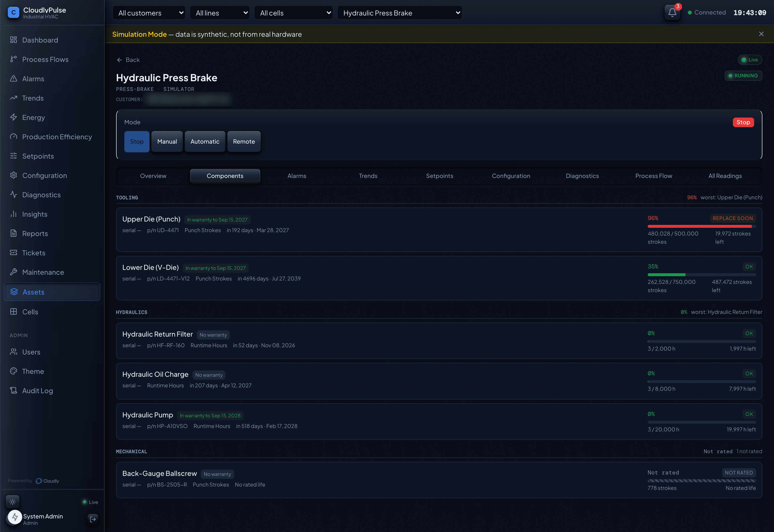Dismiss the Simulation Mode banner
Viewport: 774px width, 532px height.
tap(761, 34)
